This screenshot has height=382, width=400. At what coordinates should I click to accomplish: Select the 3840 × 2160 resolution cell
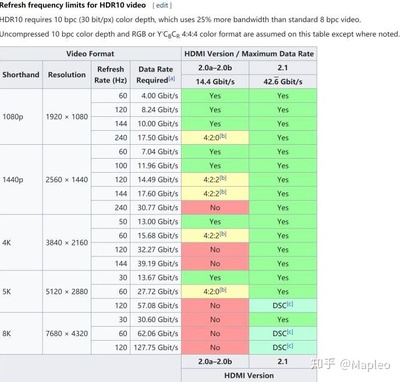click(x=67, y=243)
